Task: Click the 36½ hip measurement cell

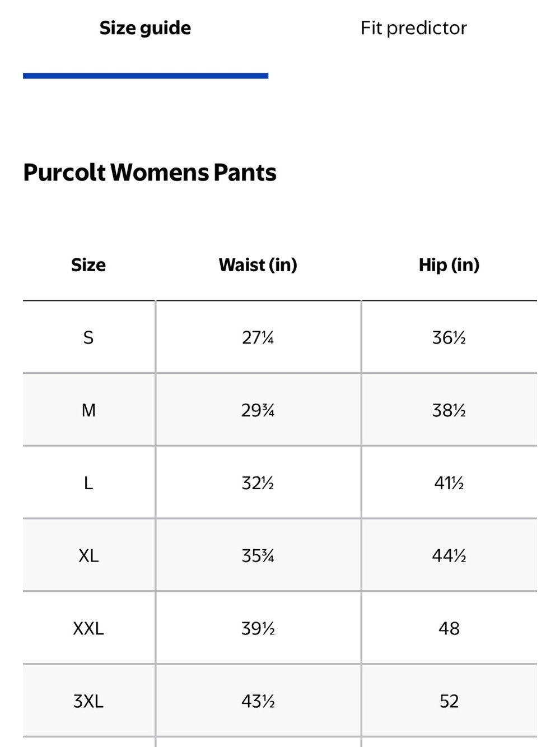Action: click(x=449, y=337)
